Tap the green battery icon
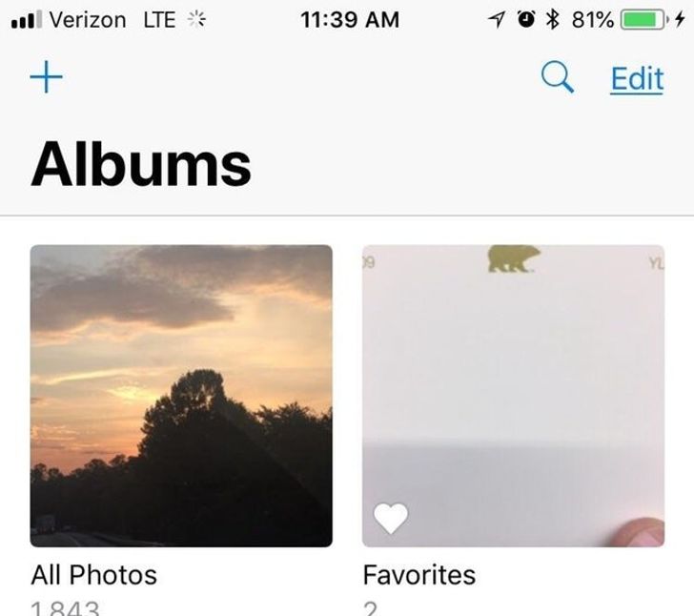Image resolution: width=694 pixels, height=616 pixels. point(643,20)
